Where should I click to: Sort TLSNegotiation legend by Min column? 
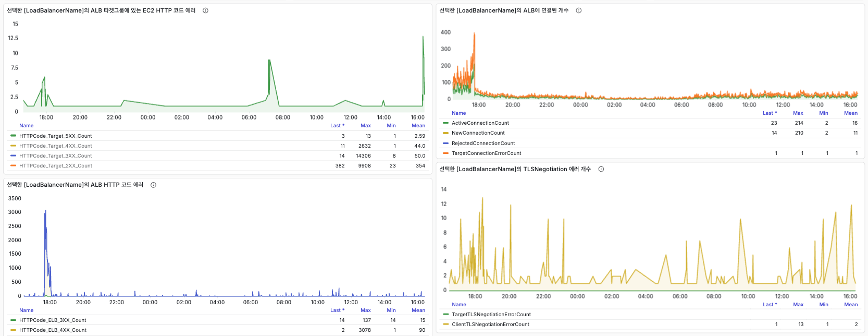(823, 305)
